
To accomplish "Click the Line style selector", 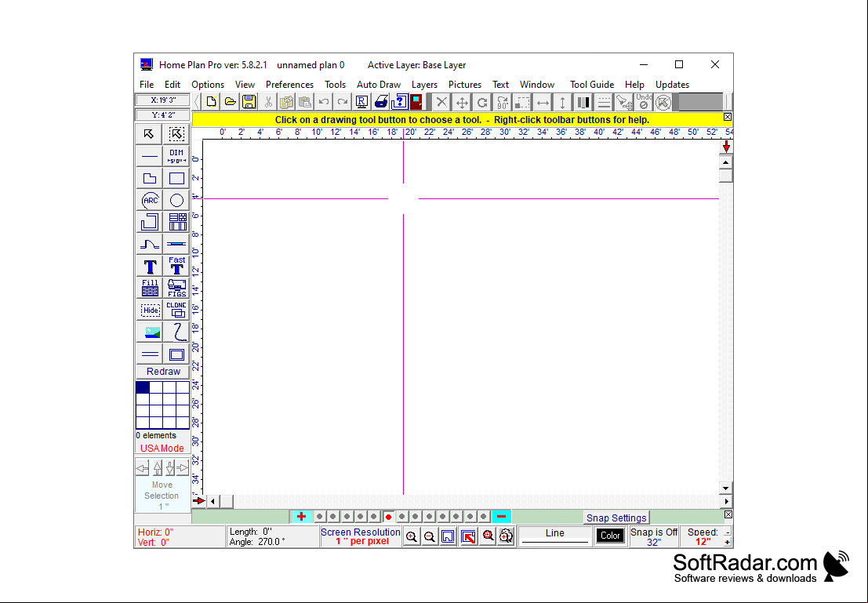I will pyautogui.click(x=554, y=536).
